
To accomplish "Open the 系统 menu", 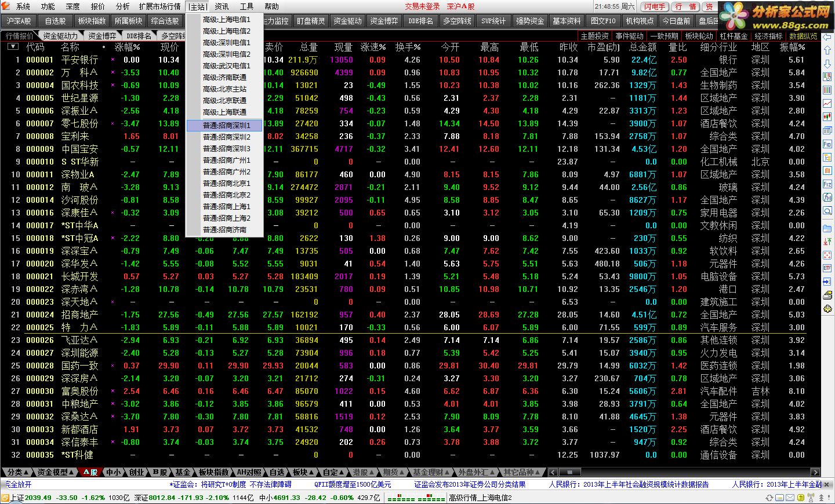I will [x=23, y=6].
